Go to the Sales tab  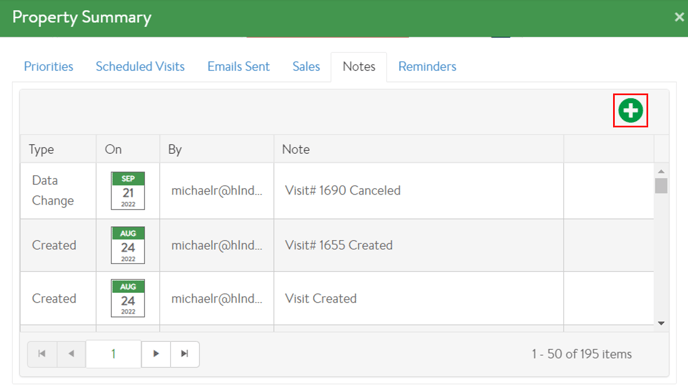pos(306,66)
